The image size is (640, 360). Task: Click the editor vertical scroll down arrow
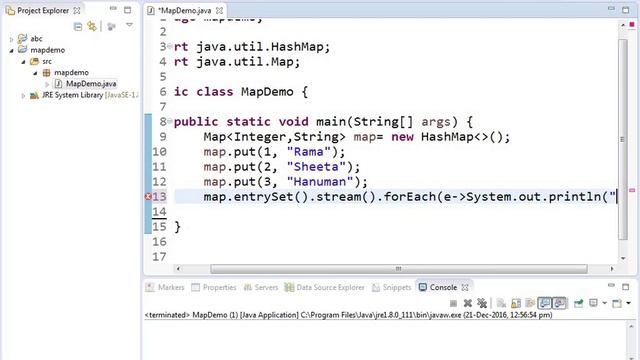point(623,258)
